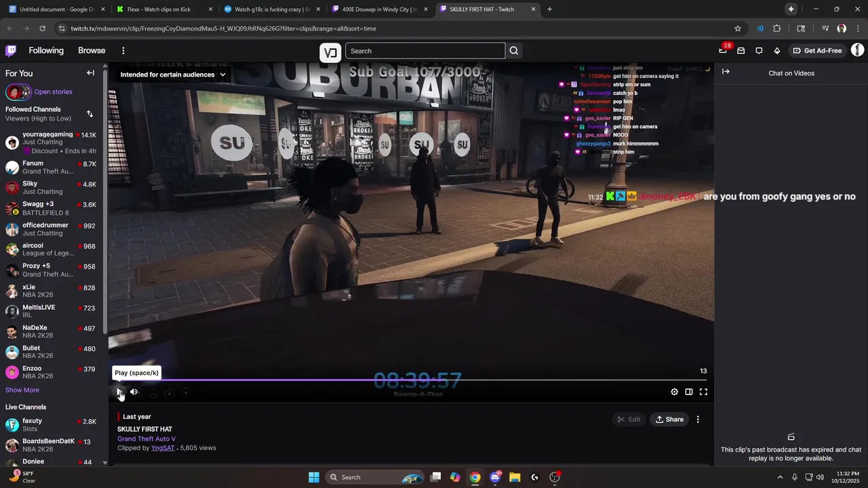
Task: Switch to Watch g18c tab
Action: 271,9
